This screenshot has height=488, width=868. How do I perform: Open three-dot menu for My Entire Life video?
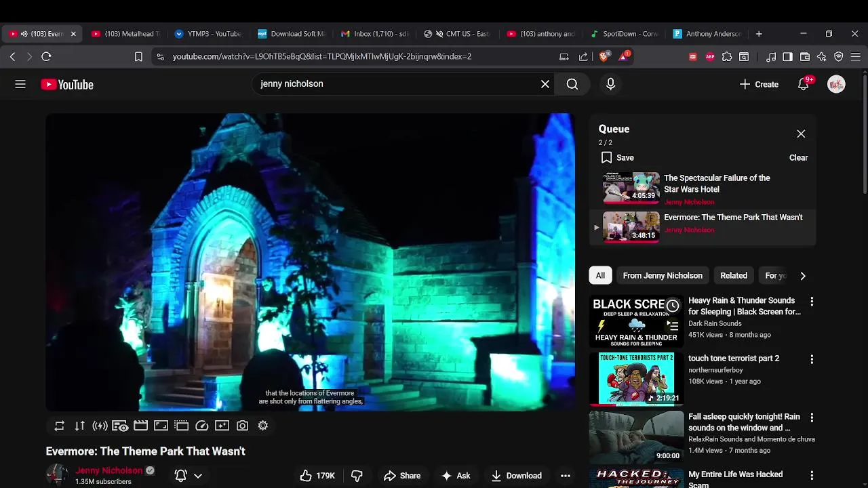click(x=812, y=476)
